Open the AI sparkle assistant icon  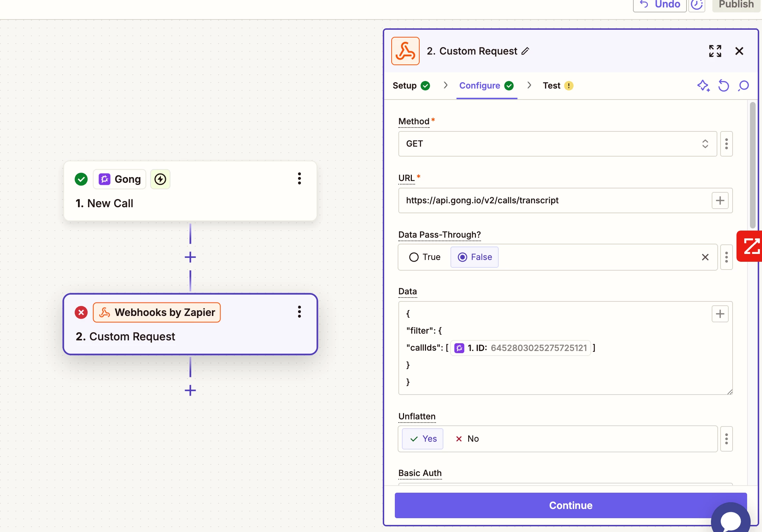coord(704,86)
